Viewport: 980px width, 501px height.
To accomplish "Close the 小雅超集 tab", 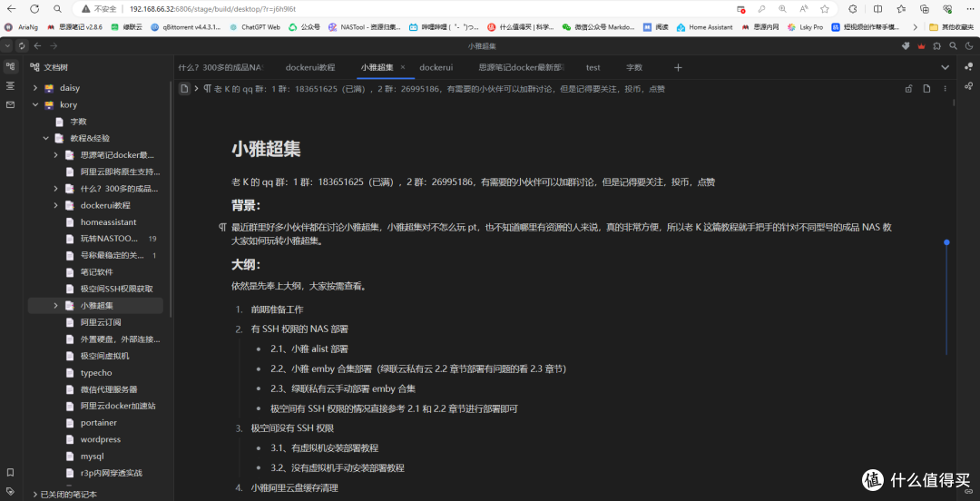I will (x=403, y=67).
